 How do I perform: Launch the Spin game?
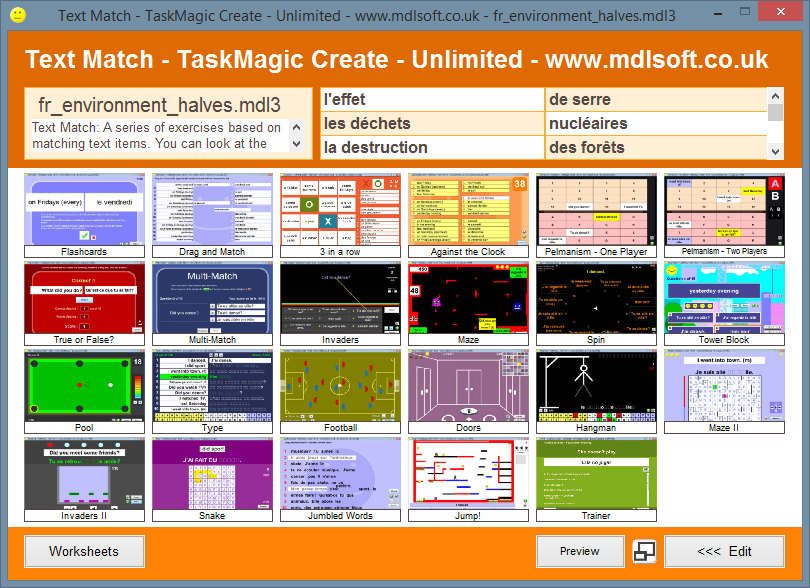(x=597, y=303)
